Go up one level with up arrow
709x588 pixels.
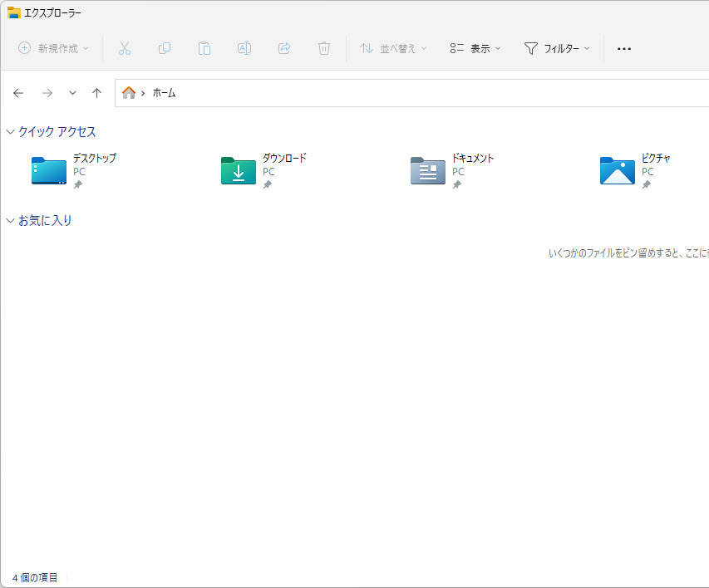[x=96, y=93]
